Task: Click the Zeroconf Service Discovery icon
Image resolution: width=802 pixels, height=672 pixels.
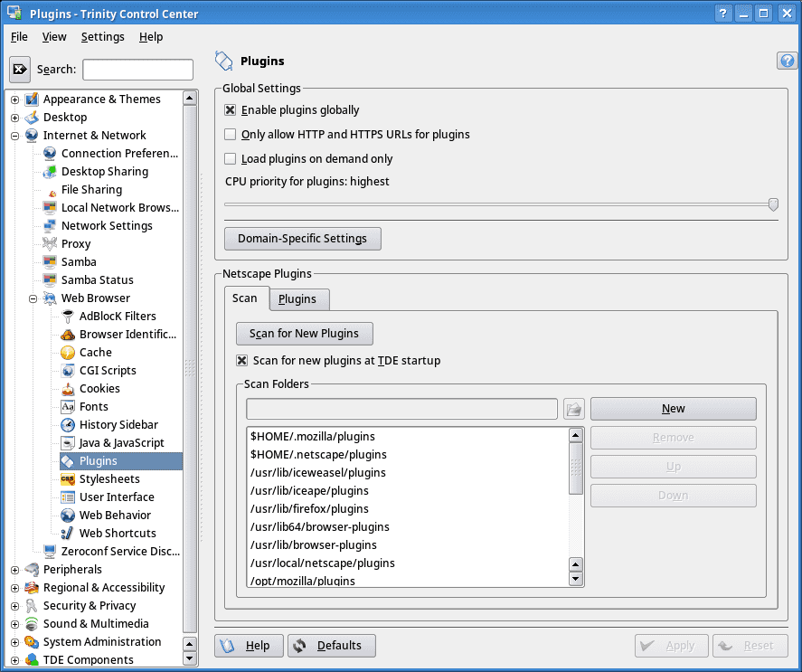Action: click(50, 551)
